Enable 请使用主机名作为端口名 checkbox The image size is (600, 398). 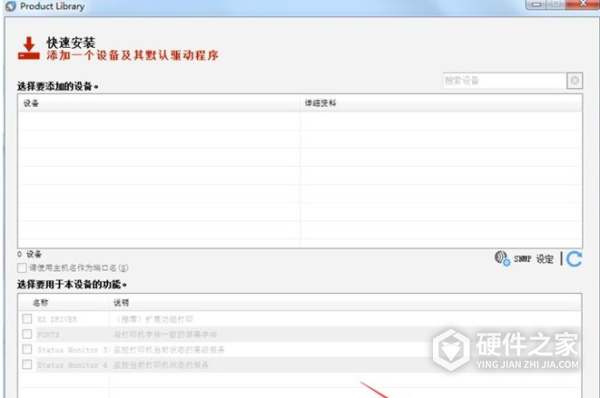pyautogui.click(x=22, y=268)
